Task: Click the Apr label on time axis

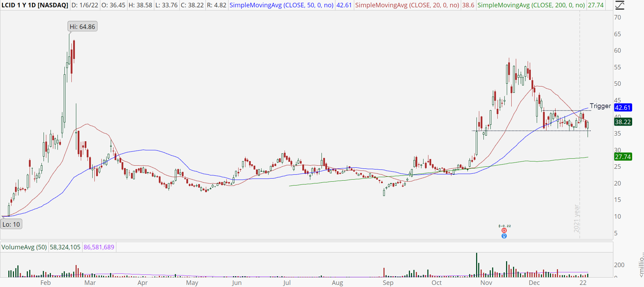Action: (x=142, y=283)
